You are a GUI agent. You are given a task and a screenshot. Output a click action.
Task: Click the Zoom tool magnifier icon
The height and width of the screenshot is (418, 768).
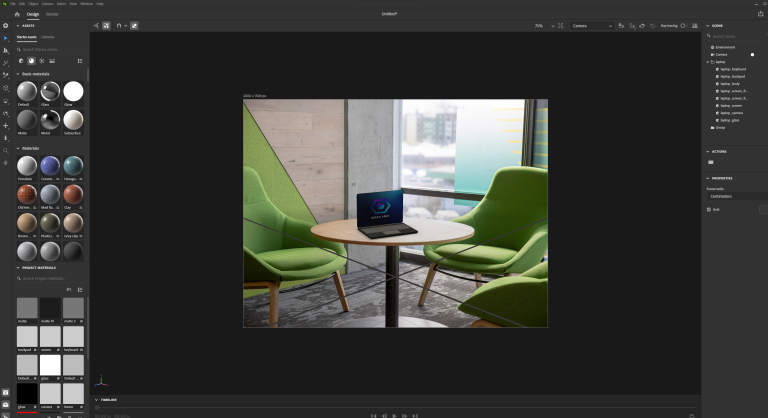[6, 150]
